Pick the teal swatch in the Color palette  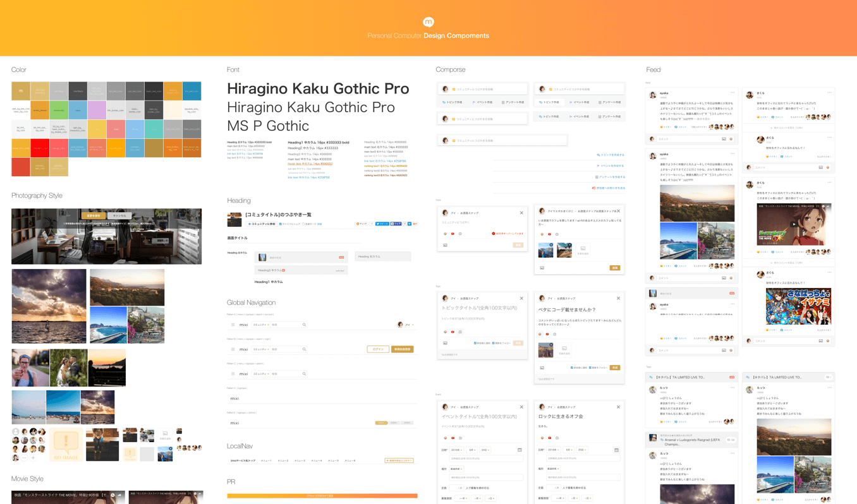pos(154,129)
